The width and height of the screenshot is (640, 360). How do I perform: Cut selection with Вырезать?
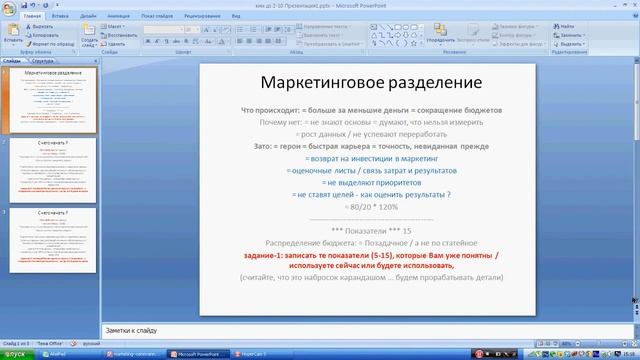click(x=40, y=27)
